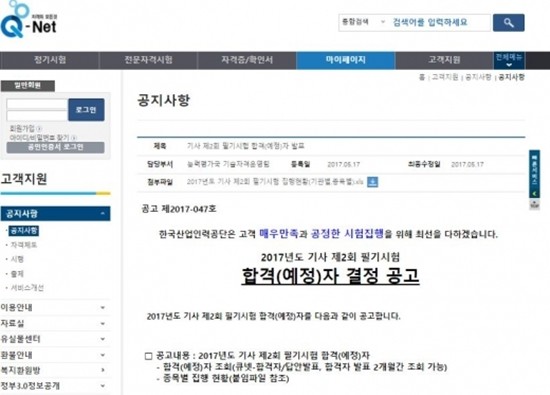Click the 공인인증서 로그인 button

[55, 147]
